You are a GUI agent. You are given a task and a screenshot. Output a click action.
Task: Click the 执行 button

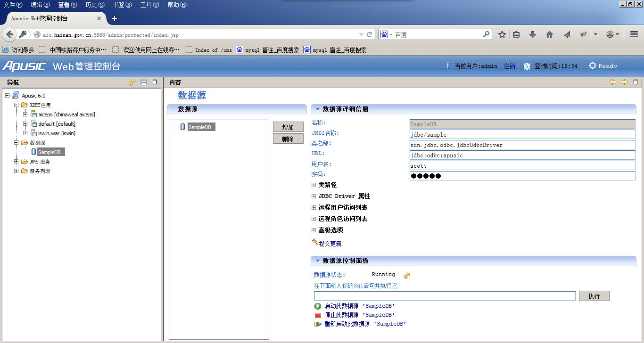click(x=594, y=296)
